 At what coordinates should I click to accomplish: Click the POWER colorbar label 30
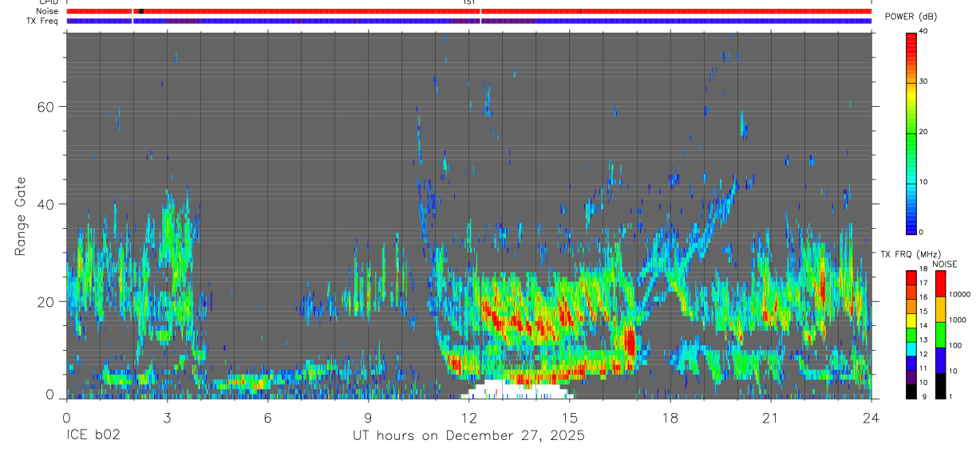click(x=925, y=81)
